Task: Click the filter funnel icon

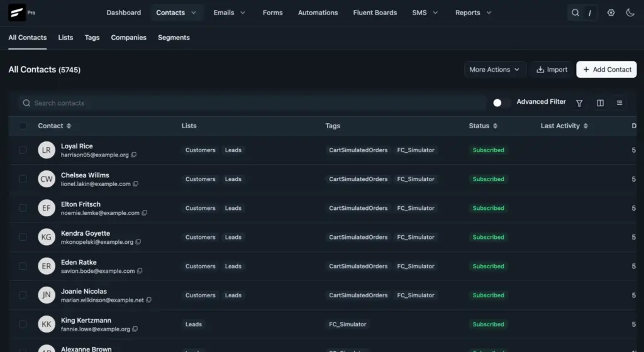Action: [579, 103]
